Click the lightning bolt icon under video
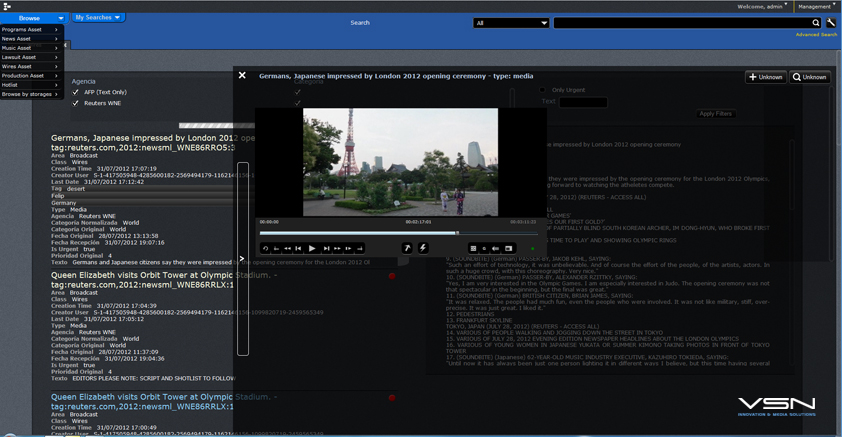The image size is (842, 437). [423, 248]
